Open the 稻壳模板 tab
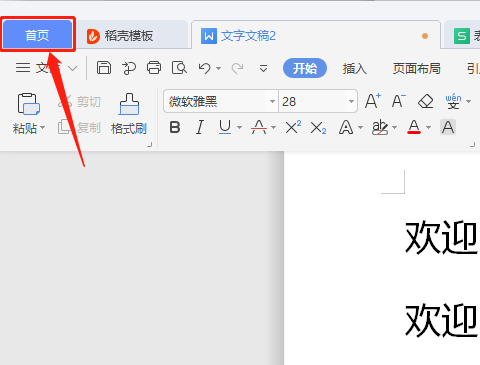 click(x=120, y=36)
